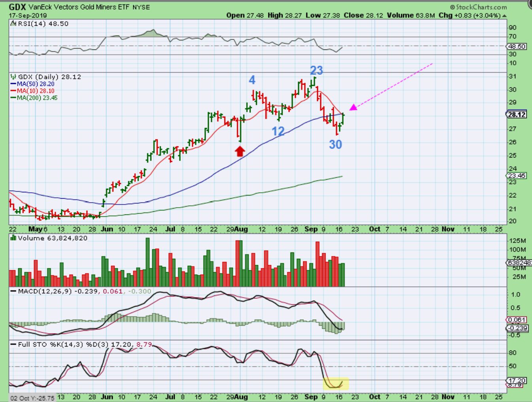The image size is (532, 402).
Task: Click the High 28.27 value
Action: pyautogui.click(x=285, y=15)
